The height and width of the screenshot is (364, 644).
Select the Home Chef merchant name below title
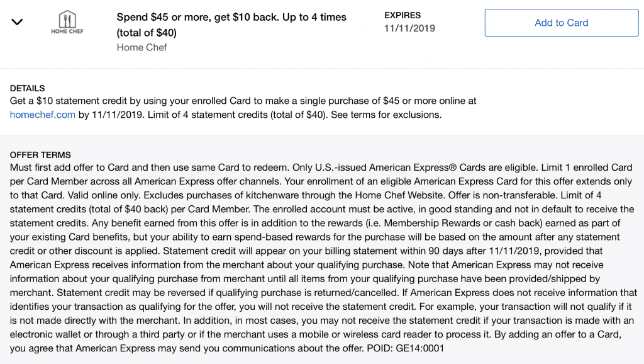pyautogui.click(x=142, y=47)
